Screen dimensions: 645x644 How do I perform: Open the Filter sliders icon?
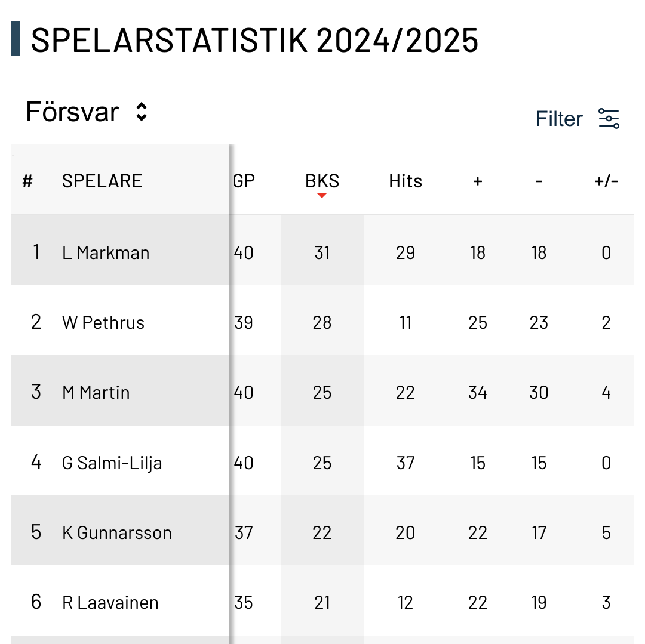point(609,119)
